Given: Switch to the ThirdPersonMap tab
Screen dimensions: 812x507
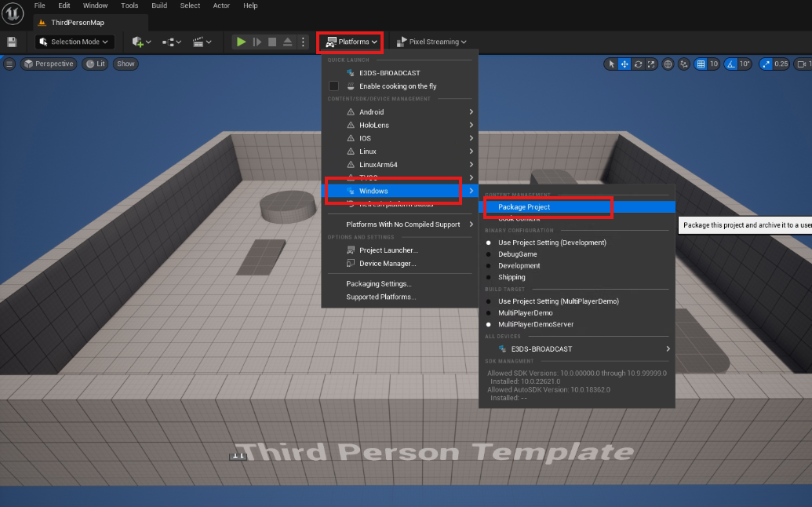Looking at the screenshot, I should (77, 23).
